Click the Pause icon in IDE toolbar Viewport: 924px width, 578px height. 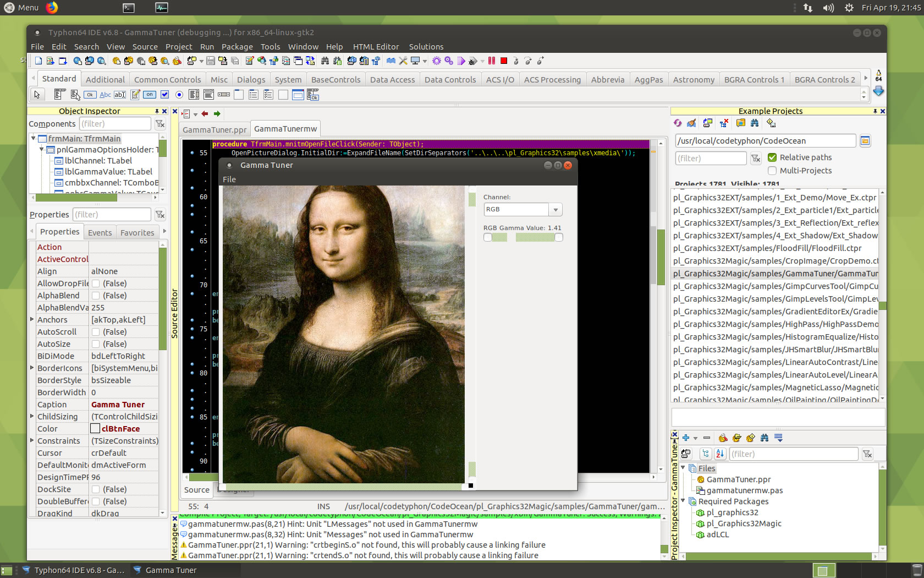492,61
